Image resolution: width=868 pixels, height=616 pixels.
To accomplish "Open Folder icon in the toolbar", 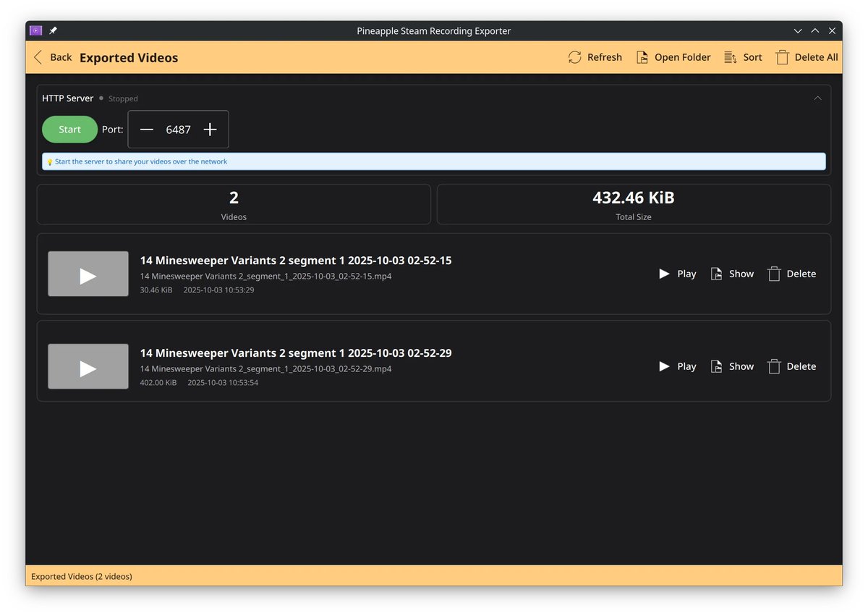I will (x=642, y=57).
